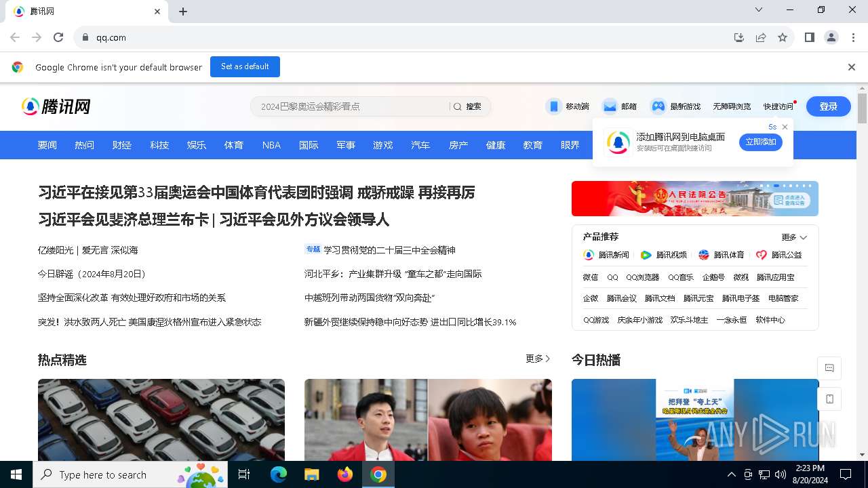This screenshot has width=868, height=488.
Task: Select the 汽车 navigation tab
Action: pos(420,145)
